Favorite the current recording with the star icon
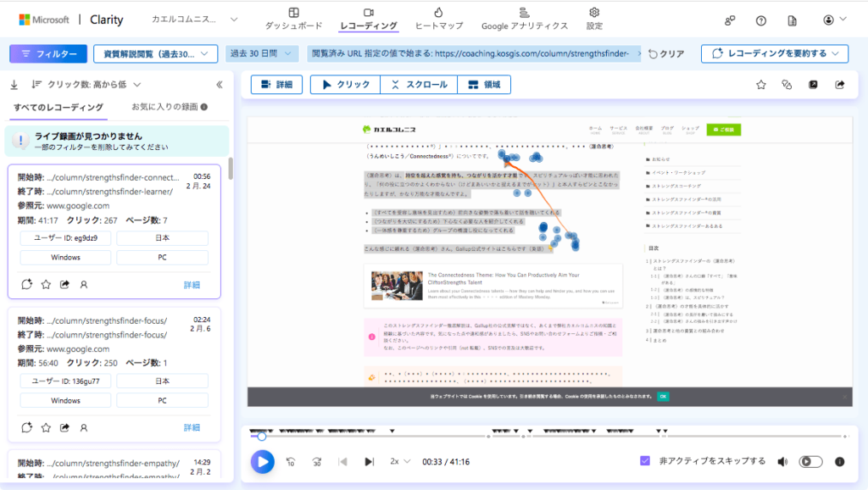 point(761,85)
